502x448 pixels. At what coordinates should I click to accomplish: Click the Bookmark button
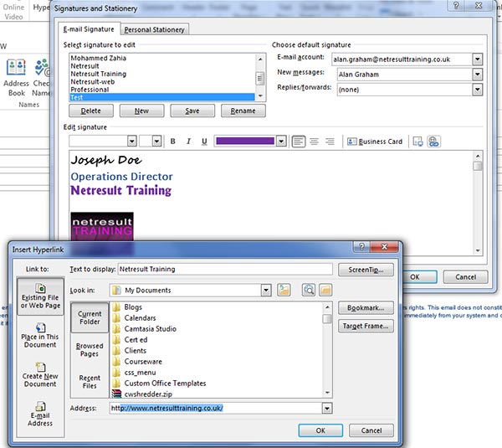[x=366, y=308]
